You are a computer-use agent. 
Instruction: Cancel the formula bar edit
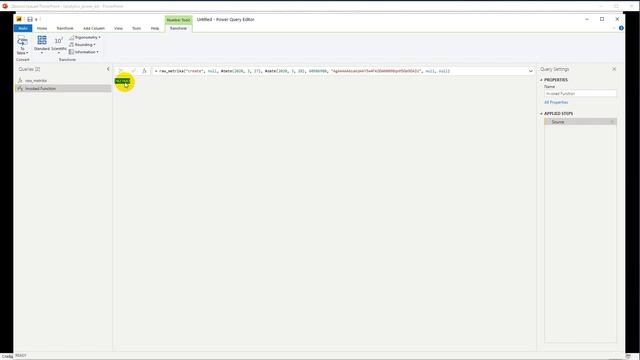[120, 71]
